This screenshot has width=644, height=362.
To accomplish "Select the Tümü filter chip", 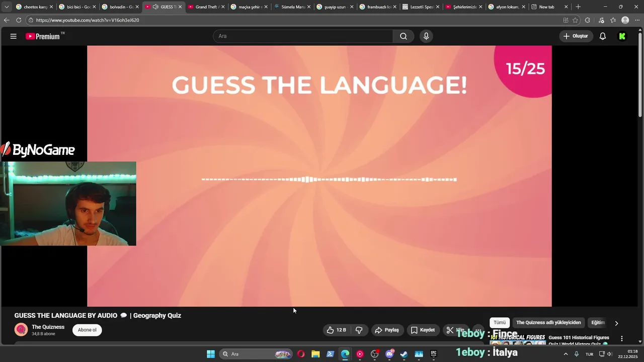I will (500, 323).
